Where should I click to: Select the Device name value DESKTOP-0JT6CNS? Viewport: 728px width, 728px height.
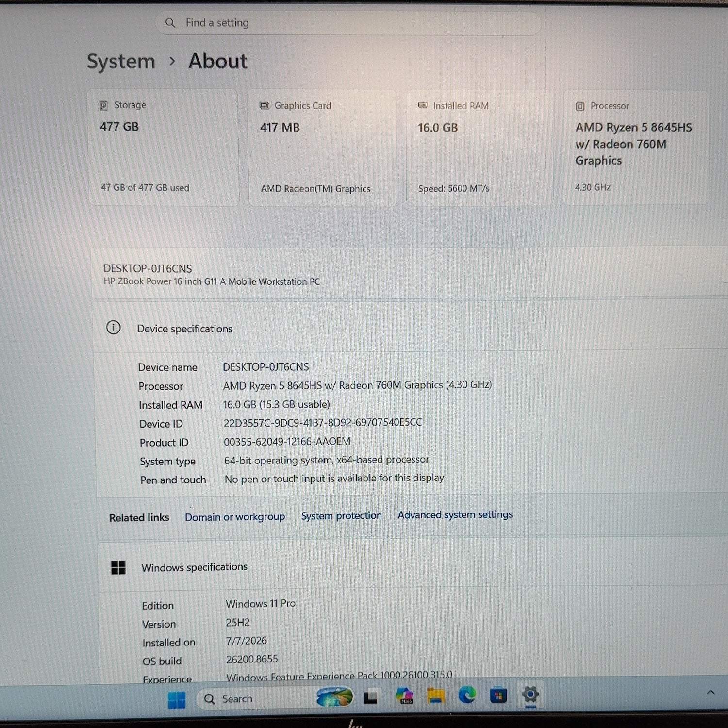point(266,367)
